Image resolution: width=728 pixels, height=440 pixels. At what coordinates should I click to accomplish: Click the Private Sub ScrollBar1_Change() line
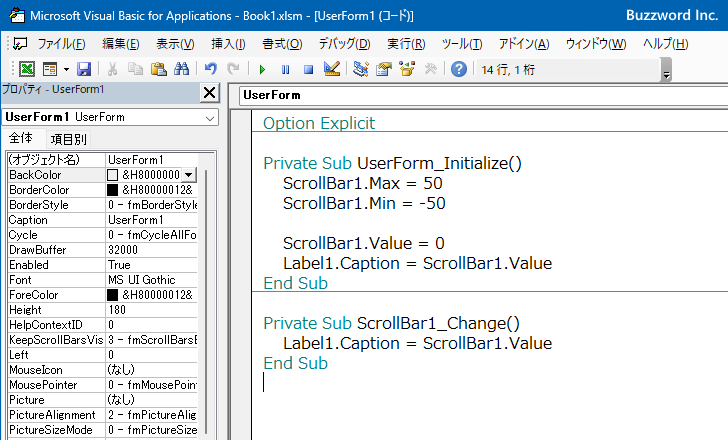391,323
